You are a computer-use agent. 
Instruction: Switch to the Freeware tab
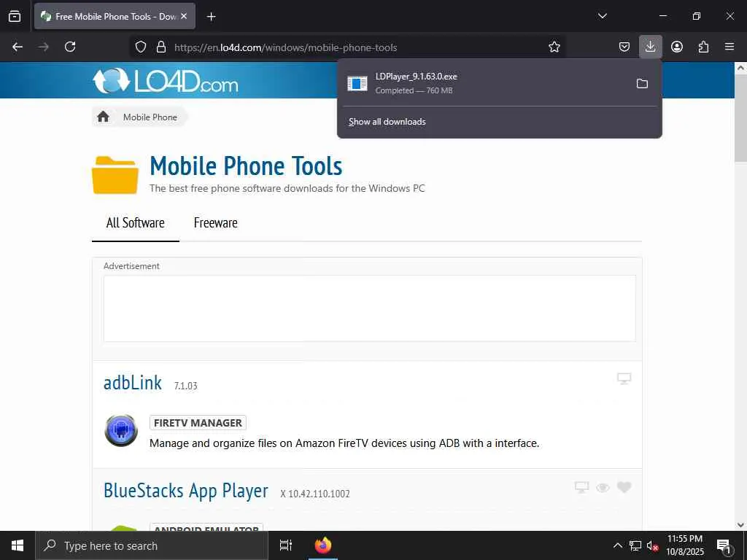(x=215, y=223)
